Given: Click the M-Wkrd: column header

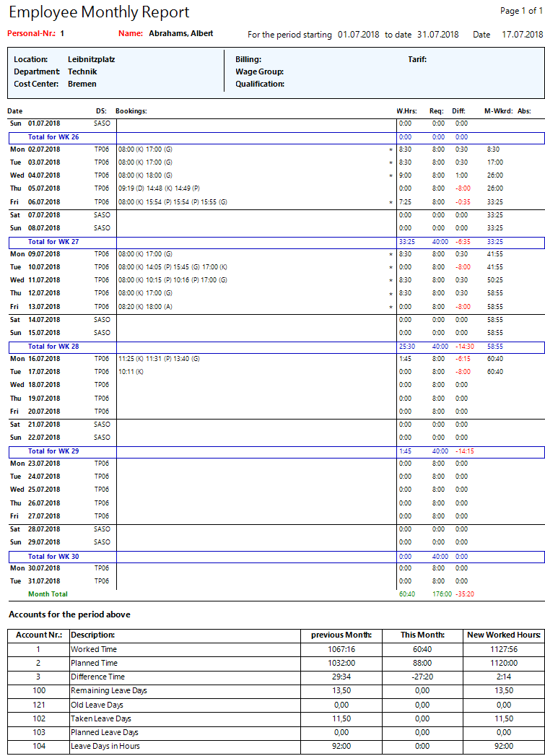Looking at the screenshot, I should pyautogui.click(x=498, y=111).
